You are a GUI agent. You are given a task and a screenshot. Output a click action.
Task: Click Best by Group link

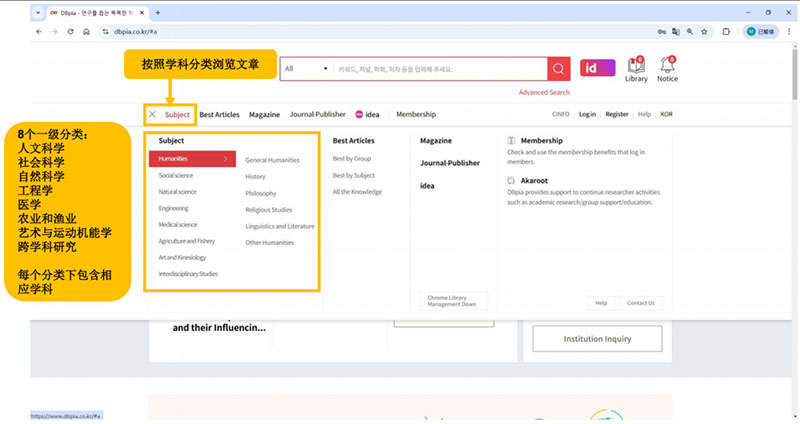click(352, 159)
